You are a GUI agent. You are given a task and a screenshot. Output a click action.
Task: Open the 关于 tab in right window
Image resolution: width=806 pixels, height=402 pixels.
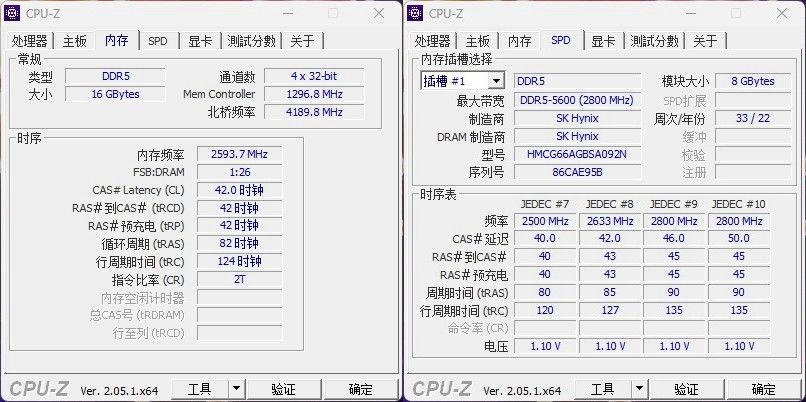tap(705, 41)
